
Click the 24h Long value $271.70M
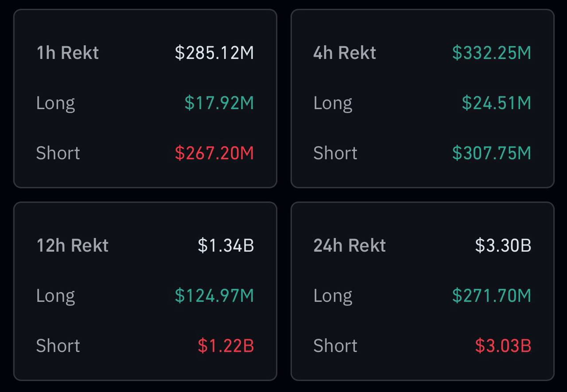[x=492, y=295]
